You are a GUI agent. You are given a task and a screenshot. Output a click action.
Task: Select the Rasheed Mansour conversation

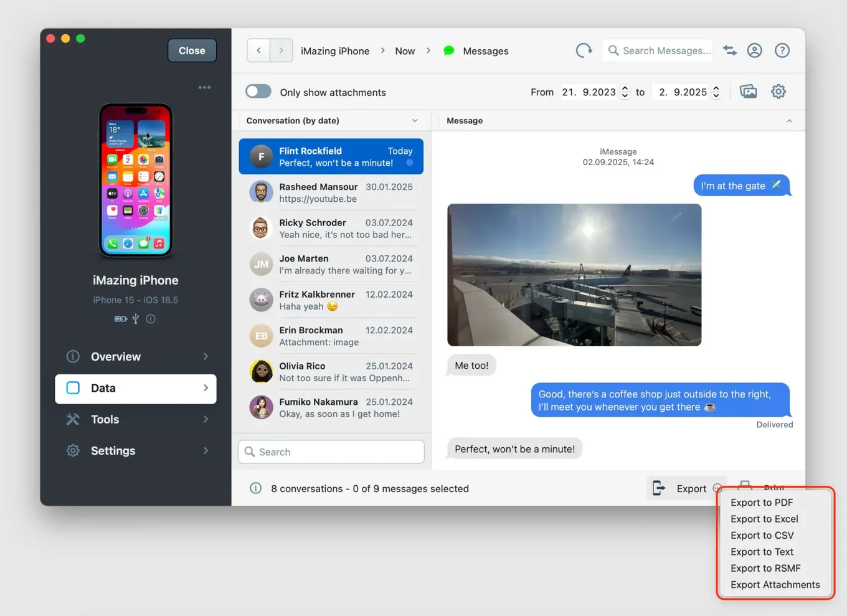click(331, 192)
